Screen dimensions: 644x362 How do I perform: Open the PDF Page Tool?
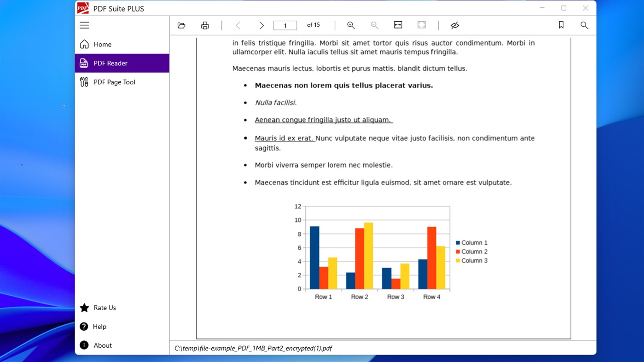(x=114, y=82)
